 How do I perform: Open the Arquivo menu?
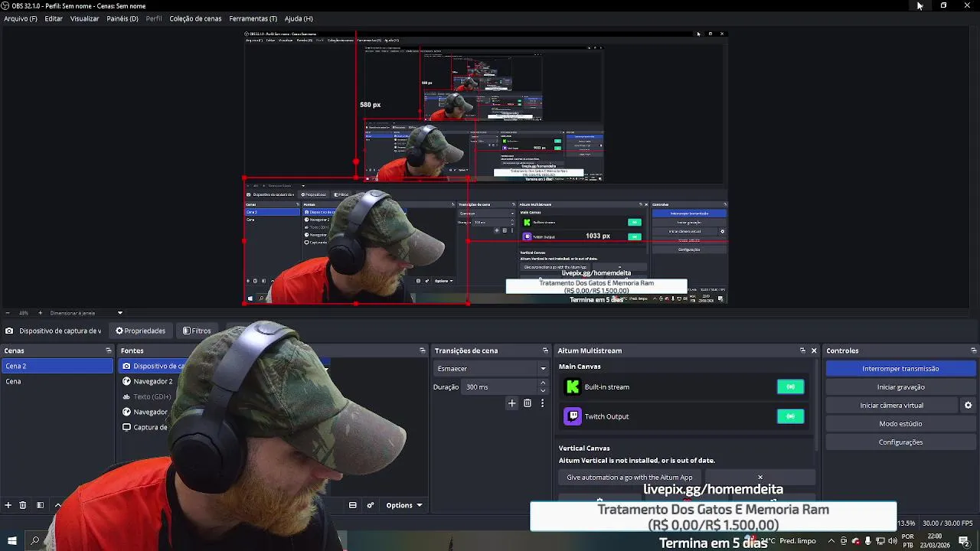click(x=21, y=18)
